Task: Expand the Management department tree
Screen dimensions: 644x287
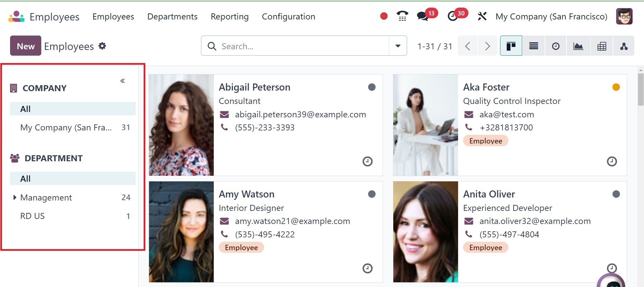Action: click(x=15, y=197)
